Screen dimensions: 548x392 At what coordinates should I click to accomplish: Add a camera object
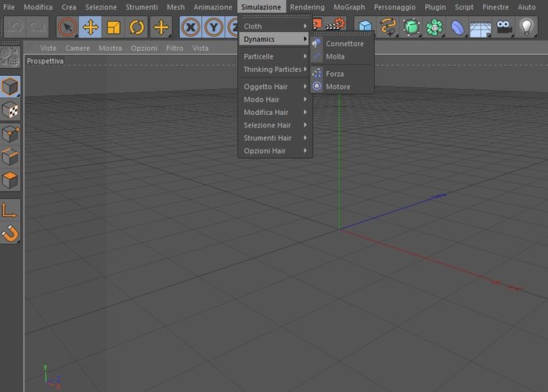[503, 27]
